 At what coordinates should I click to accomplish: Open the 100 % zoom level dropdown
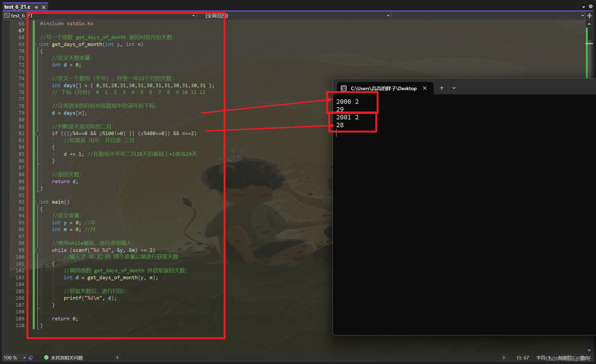click(24, 358)
